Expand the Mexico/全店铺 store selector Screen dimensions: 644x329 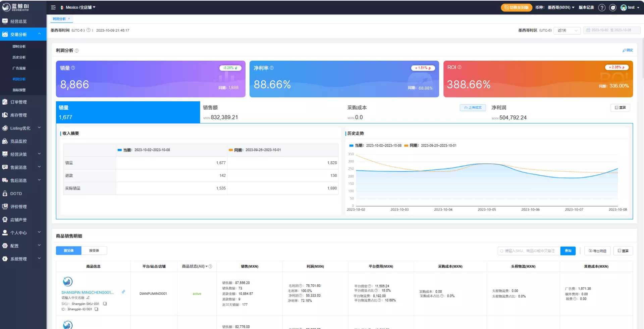[x=78, y=7]
